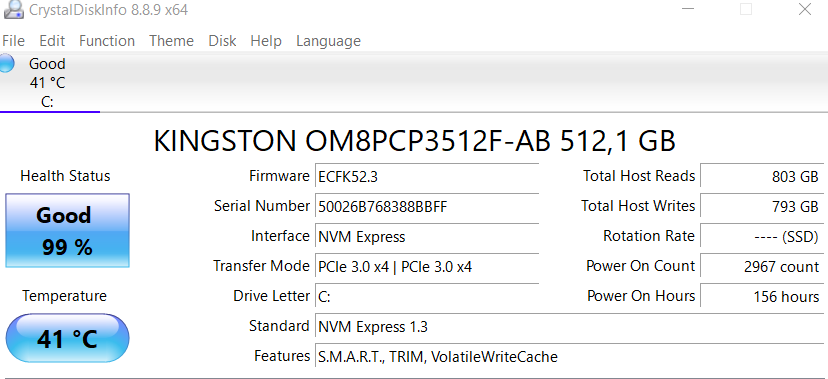Open the Language menu
This screenshot has height=379, width=828.
pos(328,41)
